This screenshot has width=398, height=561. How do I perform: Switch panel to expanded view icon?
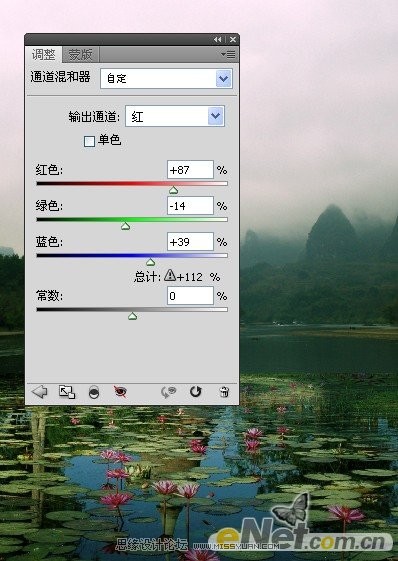click(x=67, y=392)
